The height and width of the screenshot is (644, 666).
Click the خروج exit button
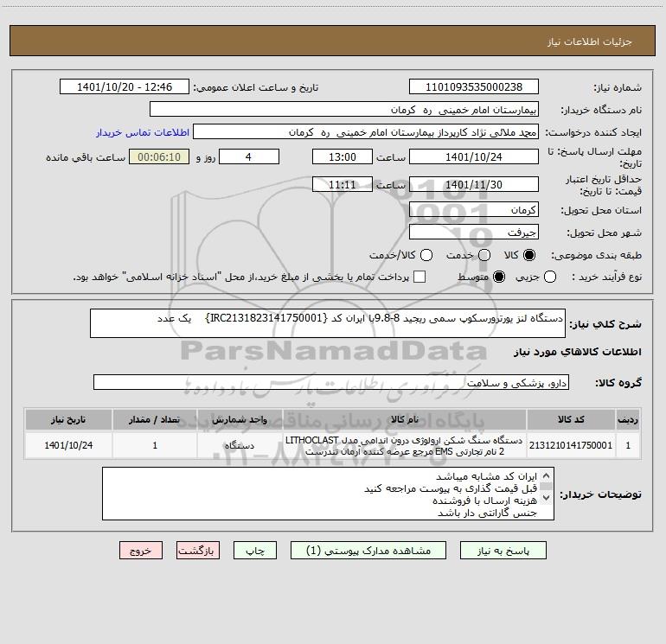(x=141, y=551)
